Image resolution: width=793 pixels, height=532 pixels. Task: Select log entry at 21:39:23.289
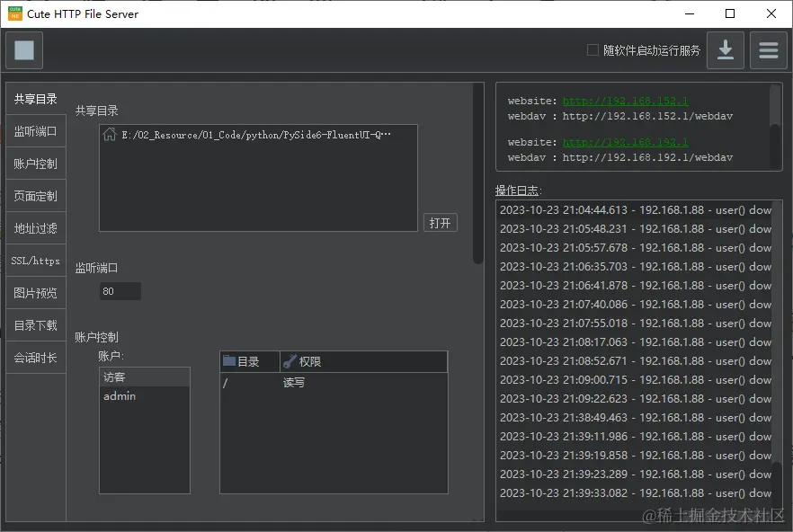(635, 474)
